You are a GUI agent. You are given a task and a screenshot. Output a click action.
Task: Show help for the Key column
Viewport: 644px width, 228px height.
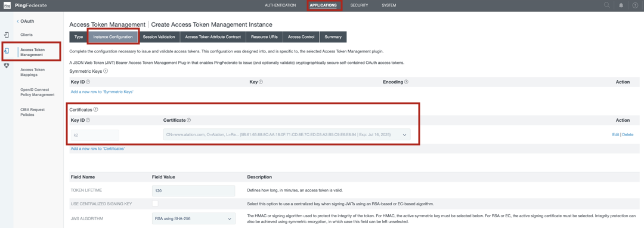pos(261,82)
